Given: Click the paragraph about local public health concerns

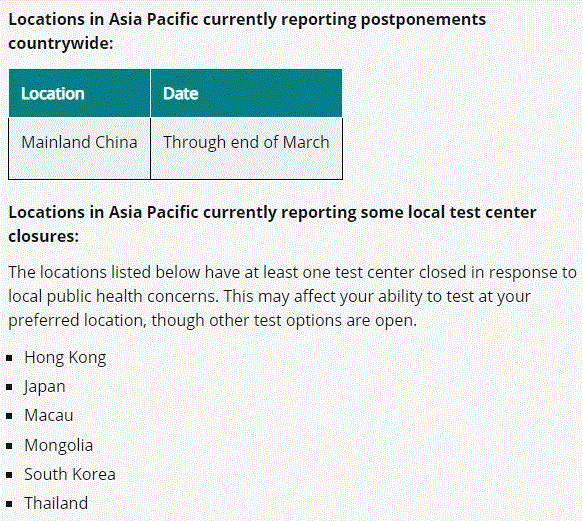Looking at the screenshot, I should [x=292, y=296].
